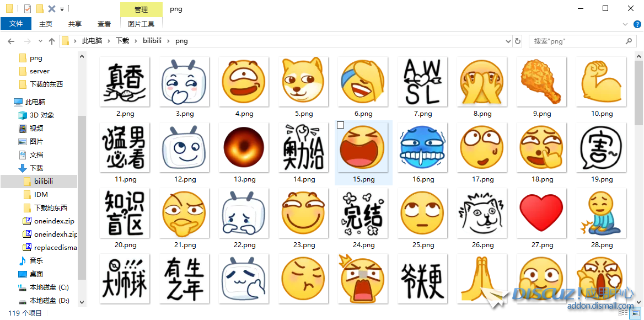
Task: Open the customize quick access toolbar dropdown
Action: tap(62, 9)
